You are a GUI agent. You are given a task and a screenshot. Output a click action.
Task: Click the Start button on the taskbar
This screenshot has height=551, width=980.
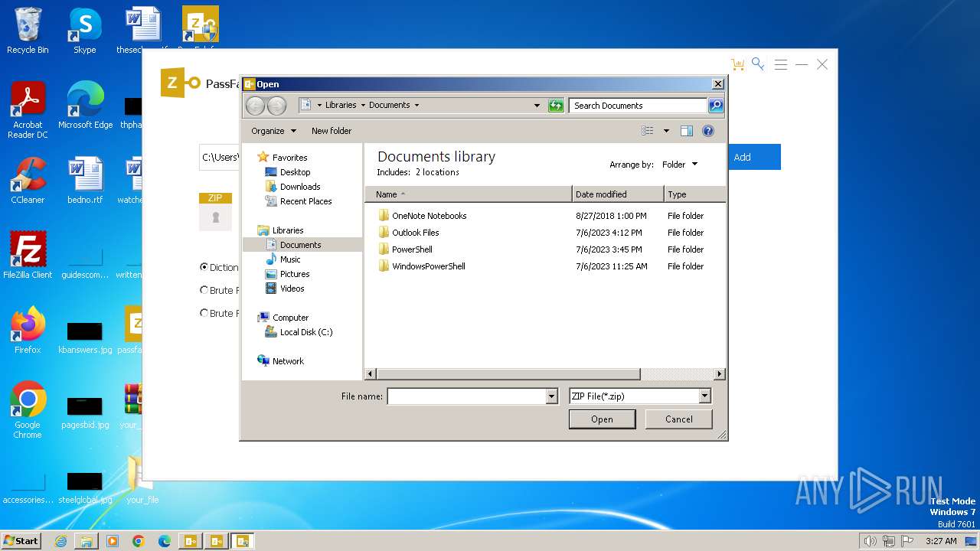point(21,540)
